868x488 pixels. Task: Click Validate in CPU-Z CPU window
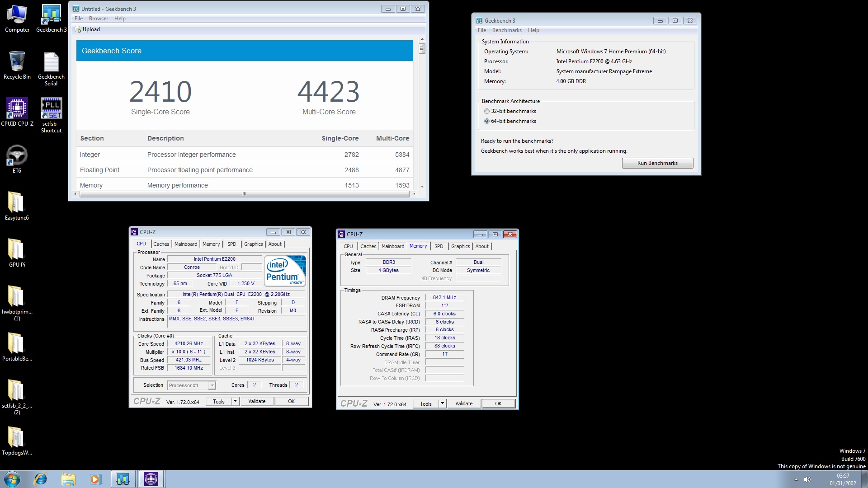(257, 401)
